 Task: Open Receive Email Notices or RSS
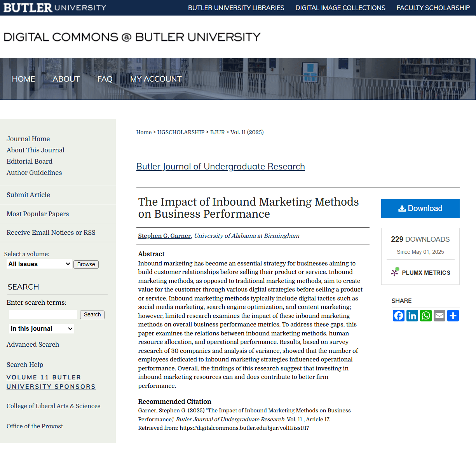click(x=51, y=232)
